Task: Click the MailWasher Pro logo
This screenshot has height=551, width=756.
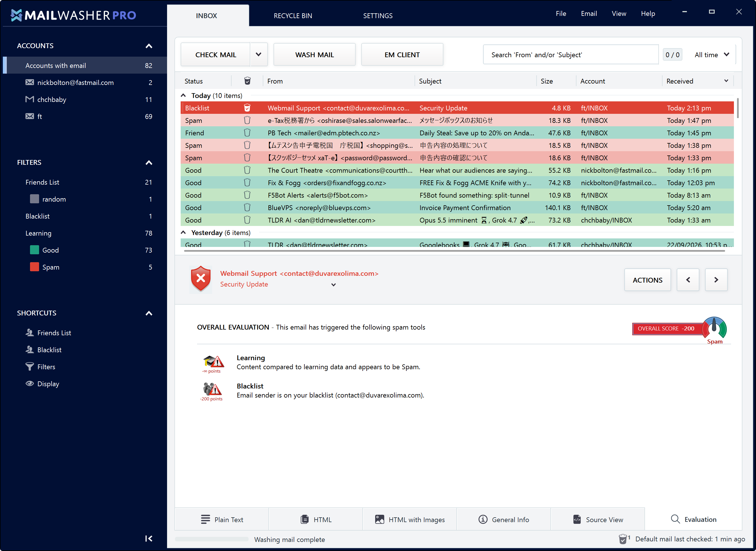Action: click(x=73, y=15)
